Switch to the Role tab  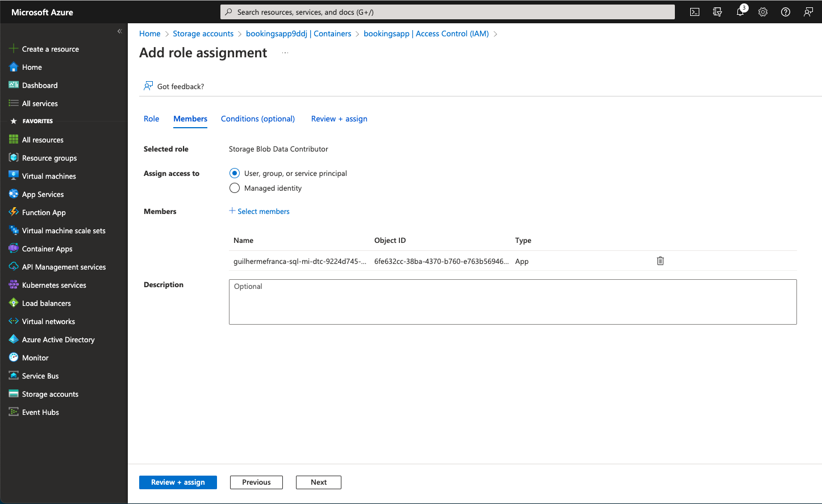pyautogui.click(x=151, y=119)
